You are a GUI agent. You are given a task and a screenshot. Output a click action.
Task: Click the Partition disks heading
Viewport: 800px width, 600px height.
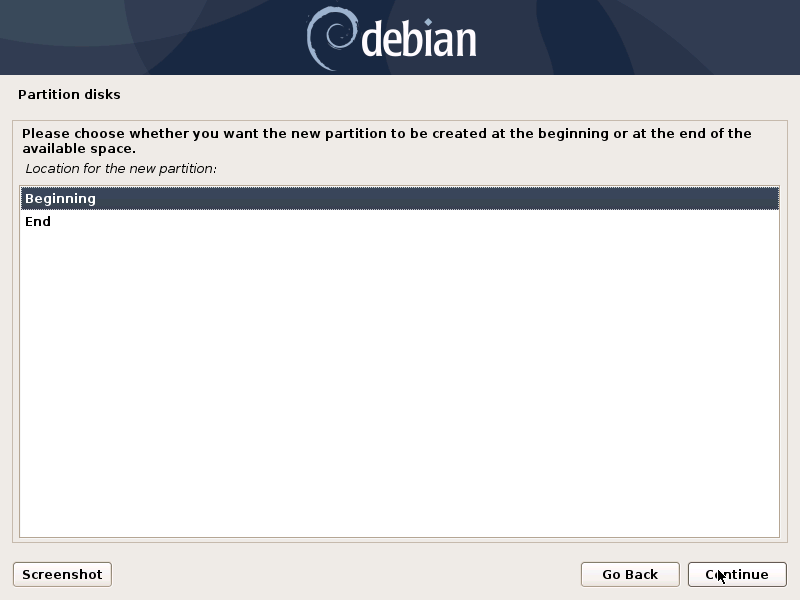point(69,94)
